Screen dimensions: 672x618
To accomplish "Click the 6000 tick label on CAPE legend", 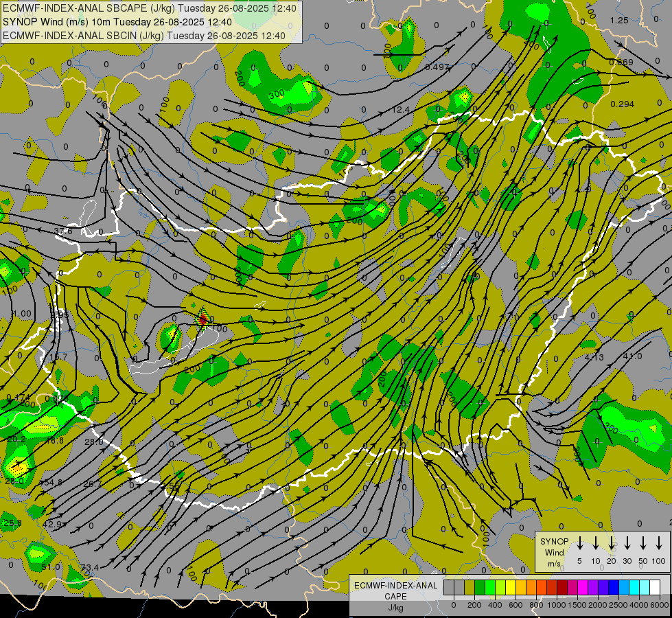I will click(660, 605).
